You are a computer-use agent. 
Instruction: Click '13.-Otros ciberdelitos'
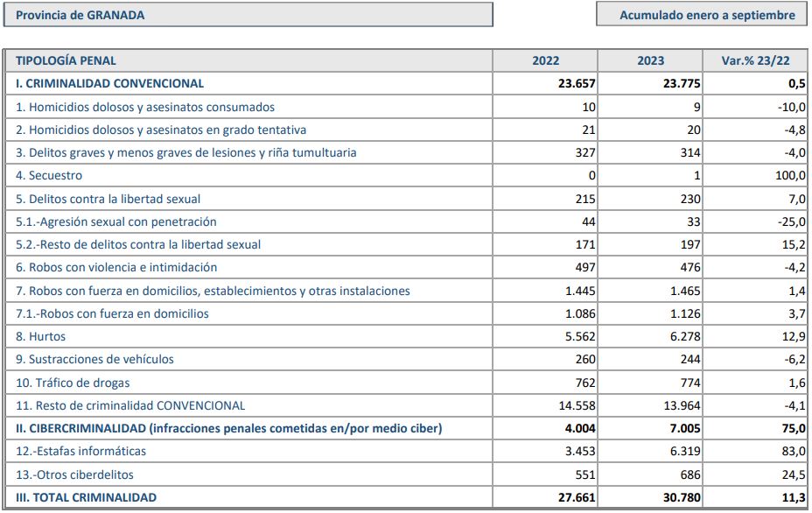74,474
